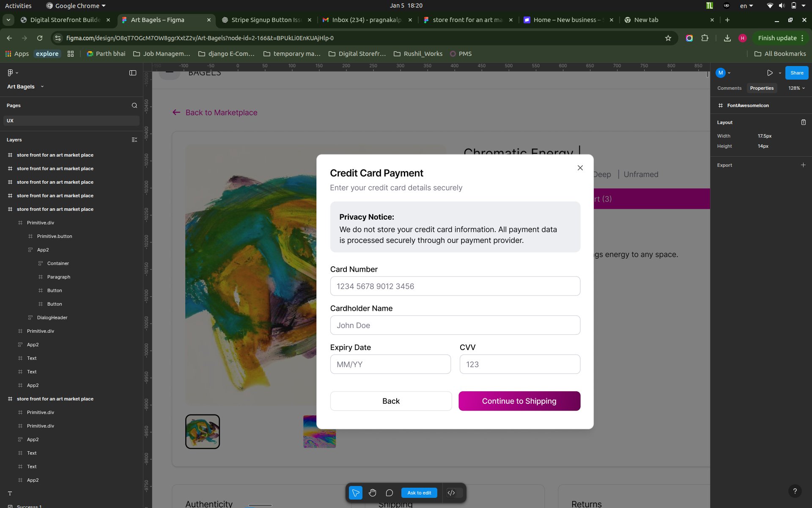Image resolution: width=812 pixels, height=508 pixels.
Task: Select the Move tool in bottom toolbar
Action: point(356,493)
